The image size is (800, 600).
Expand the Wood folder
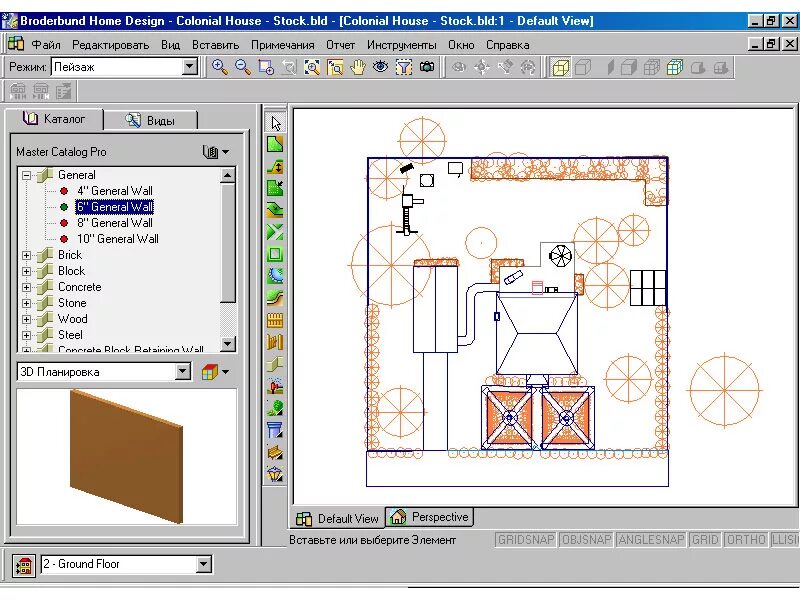[26, 319]
